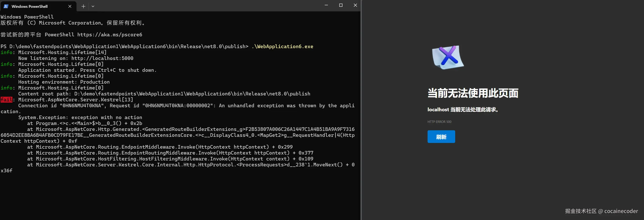Click the blue 刷新 refresh button
The height and width of the screenshot is (220, 644).
pos(441,137)
